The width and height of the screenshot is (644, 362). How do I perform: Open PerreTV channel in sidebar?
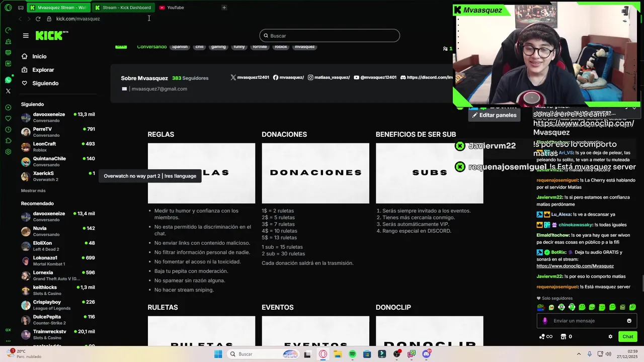58,132
